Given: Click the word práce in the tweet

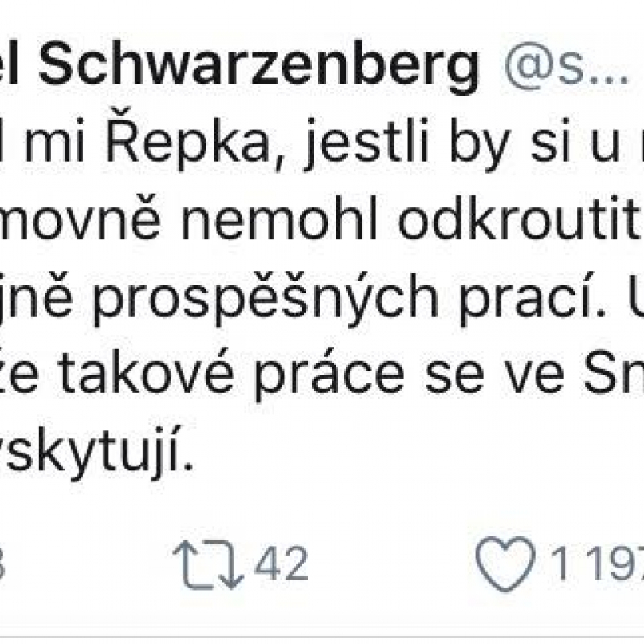Looking at the screenshot, I should (x=330, y=376).
